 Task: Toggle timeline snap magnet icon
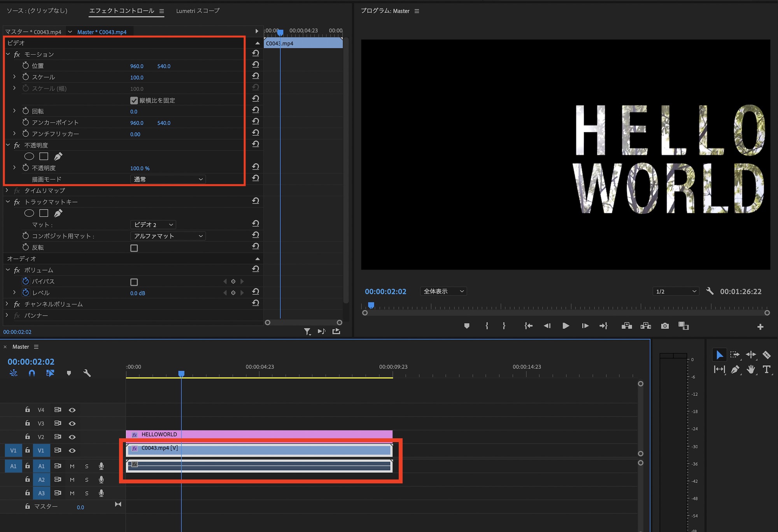[x=32, y=373]
